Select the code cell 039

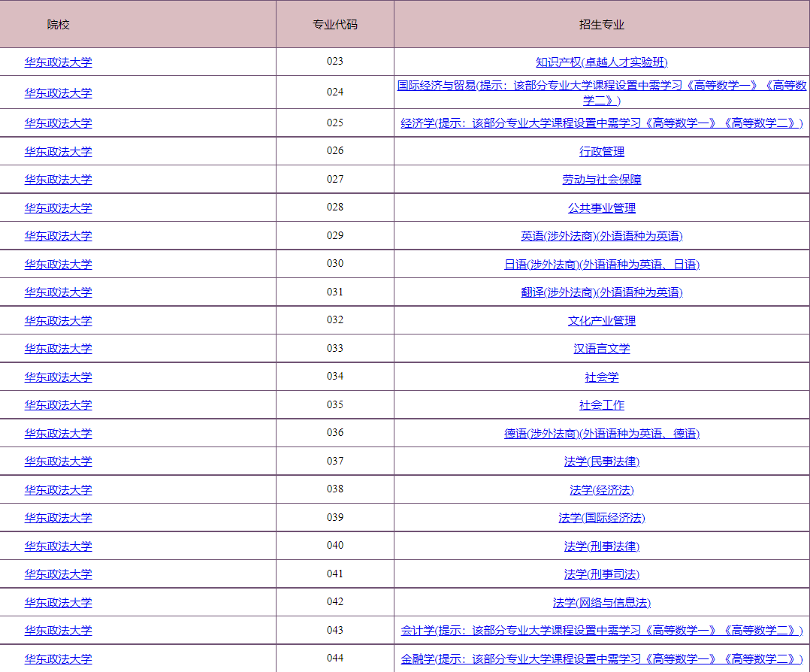(x=335, y=517)
